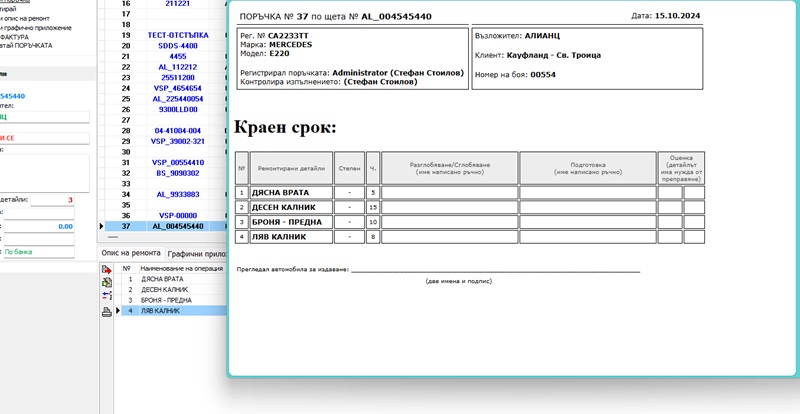Screen dimensions: 800x414
Task: Click the 'По банка' payment field
Action: pos(39,252)
